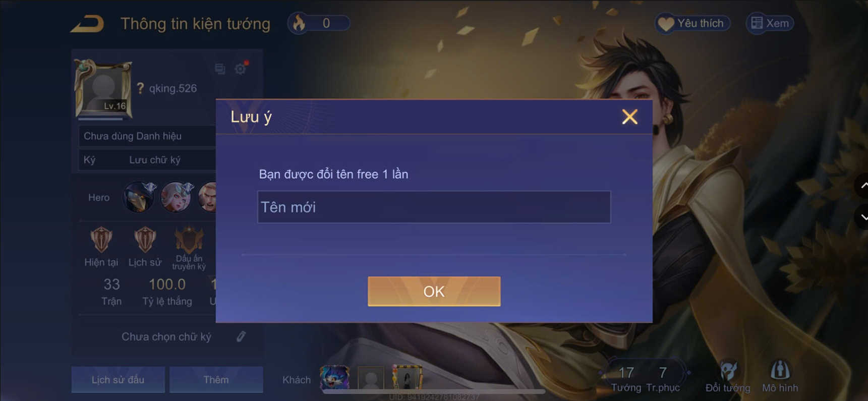Tap the Yêu thích heart icon
The image size is (868, 401).
coord(666,24)
